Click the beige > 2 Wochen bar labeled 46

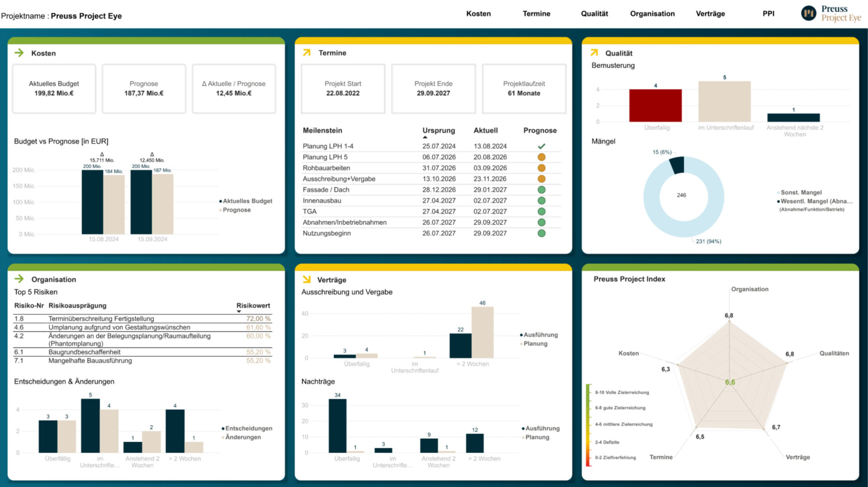point(482,332)
